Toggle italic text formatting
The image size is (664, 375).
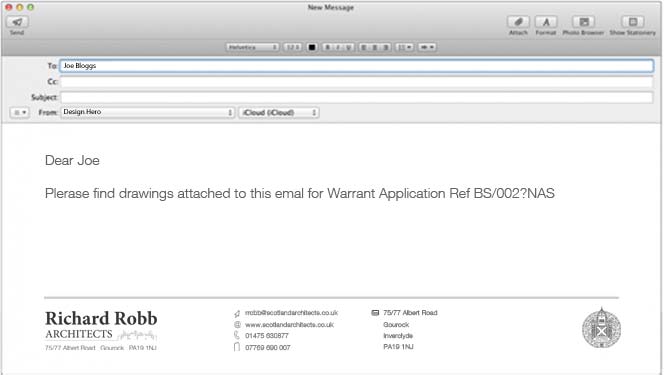(338, 47)
